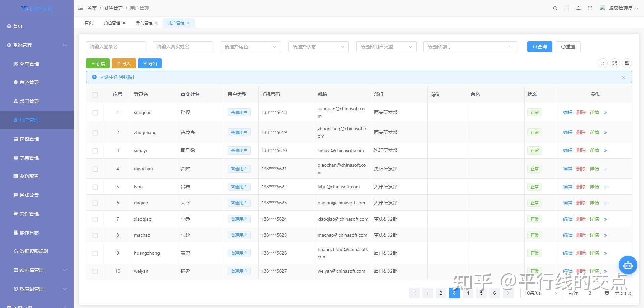This screenshot has width=644, height=308.
Task: Select checkbox for sunquan row
Action: click(95, 113)
